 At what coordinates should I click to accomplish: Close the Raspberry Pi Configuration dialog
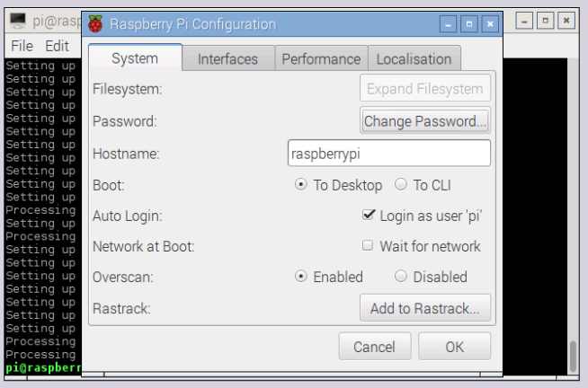click(x=490, y=24)
